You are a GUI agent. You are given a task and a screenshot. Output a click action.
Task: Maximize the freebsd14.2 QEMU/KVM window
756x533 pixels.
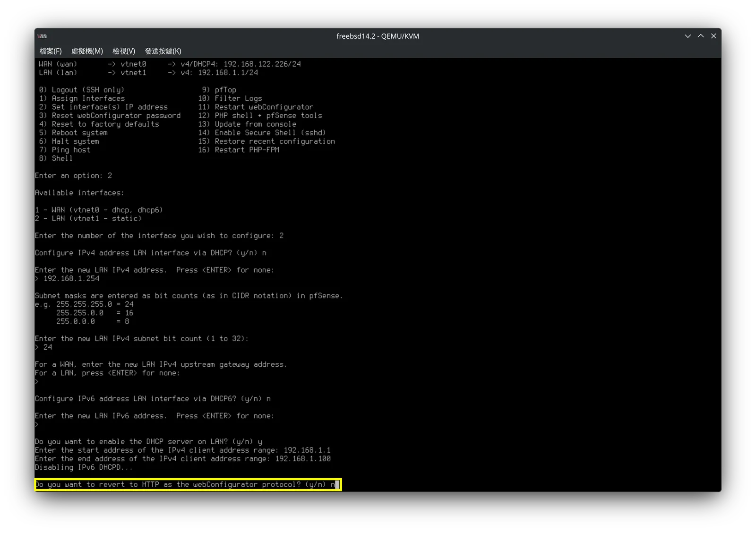pyautogui.click(x=701, y=36)
